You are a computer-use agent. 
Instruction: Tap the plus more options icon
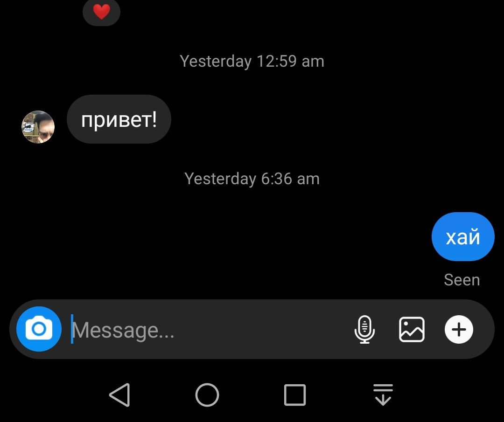click(x=459, y=330)
